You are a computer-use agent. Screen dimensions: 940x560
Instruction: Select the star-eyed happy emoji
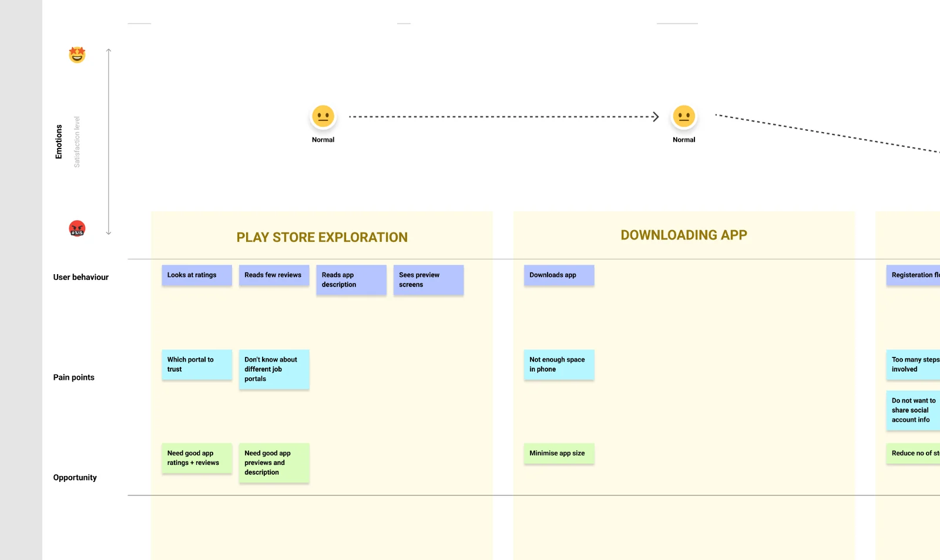pyautogui.click(x=77, y=55)
